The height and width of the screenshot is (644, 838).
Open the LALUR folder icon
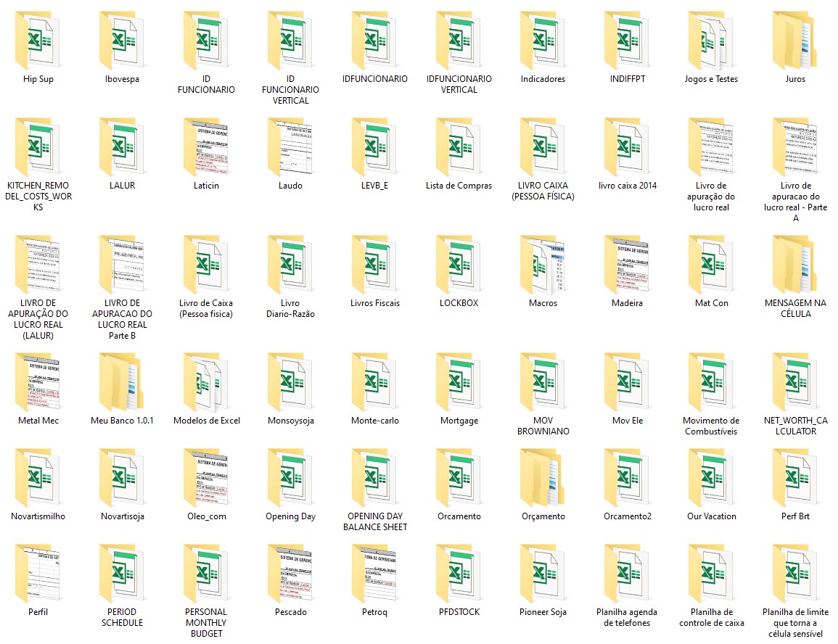coord(122,147)
